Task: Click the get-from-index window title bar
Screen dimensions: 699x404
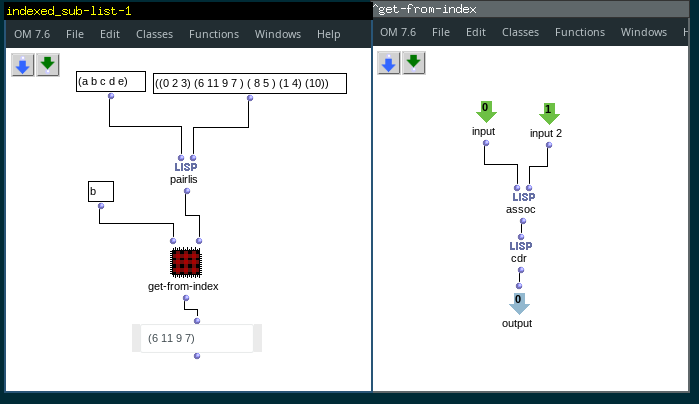Action: (x=530, y=9)
